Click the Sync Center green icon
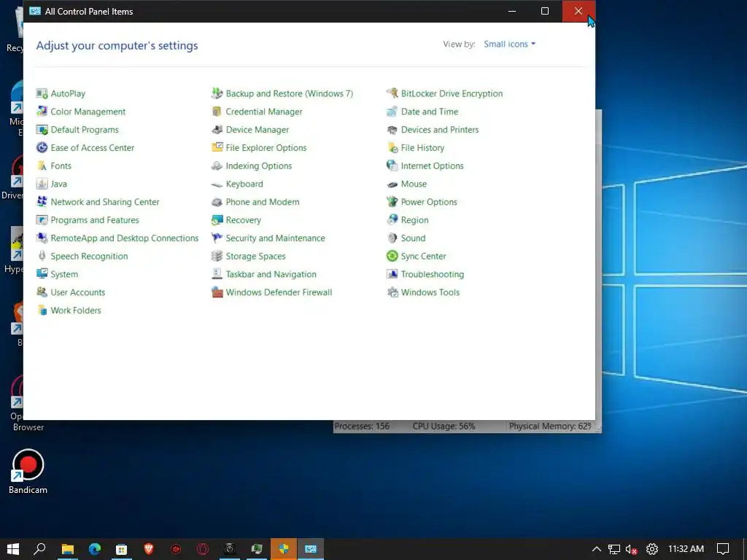The image size is (747, 560). click(x=392, y=256)
